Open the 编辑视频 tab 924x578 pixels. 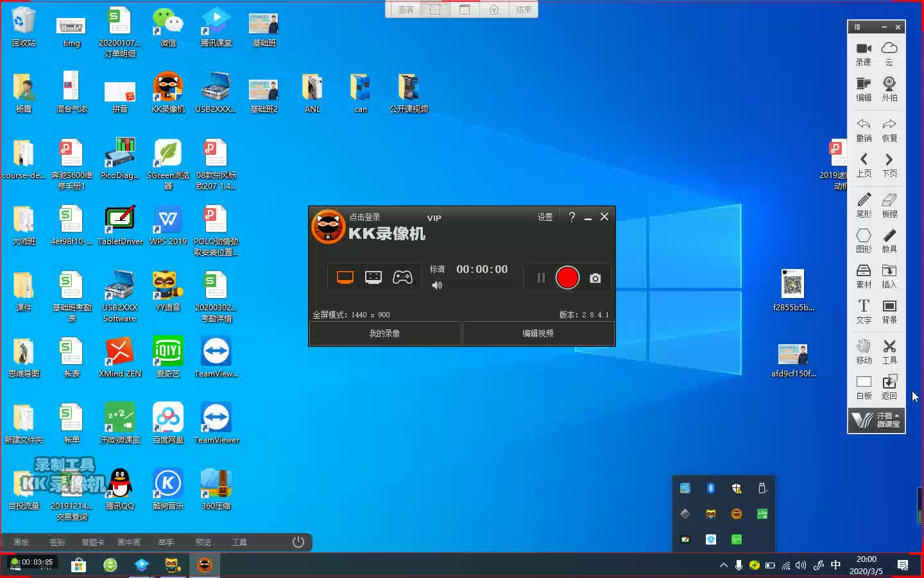pos(538,333)
